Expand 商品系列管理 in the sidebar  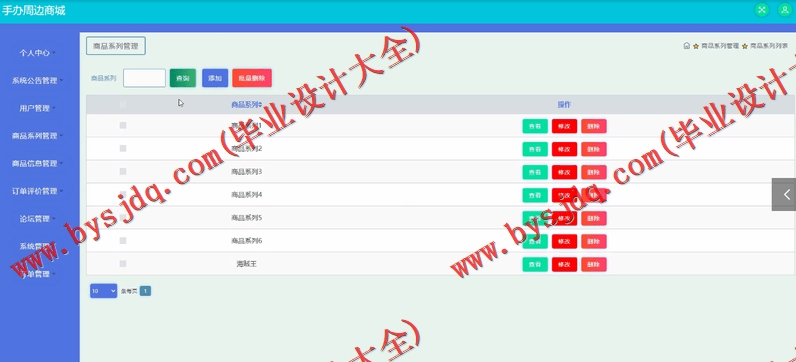coord(38,136)
